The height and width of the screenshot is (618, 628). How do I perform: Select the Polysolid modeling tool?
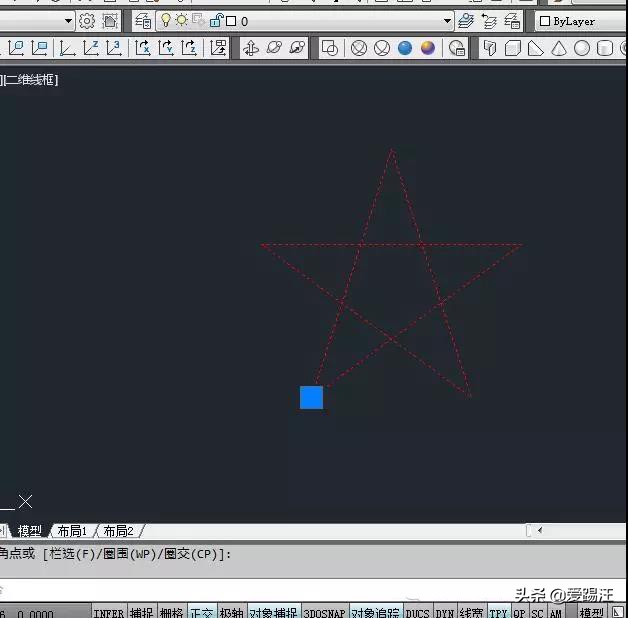click(x=489, y=48)
